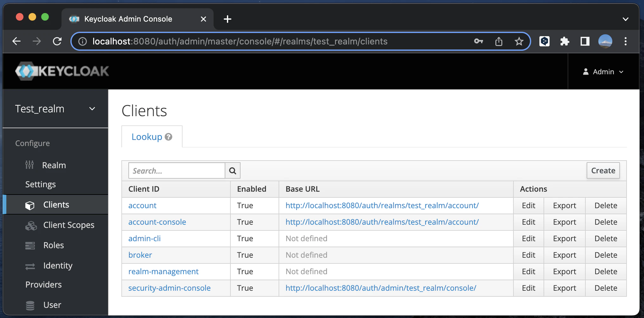The width and height of the screenshot is (644, 318).
Task: Export the account client
Action: pyautogui.click(x=564, y=206)
